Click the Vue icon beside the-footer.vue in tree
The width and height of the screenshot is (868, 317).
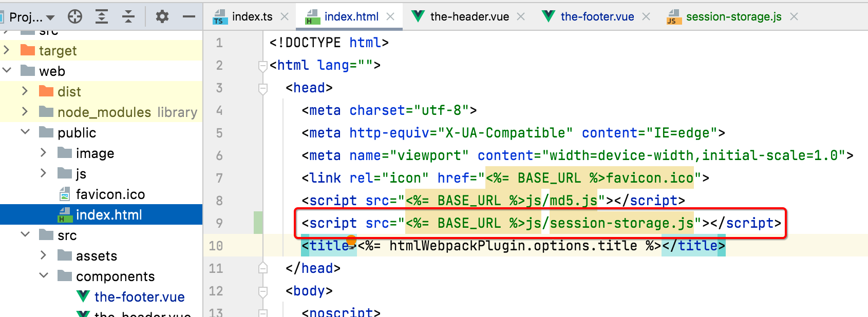(x=83, y=296)
